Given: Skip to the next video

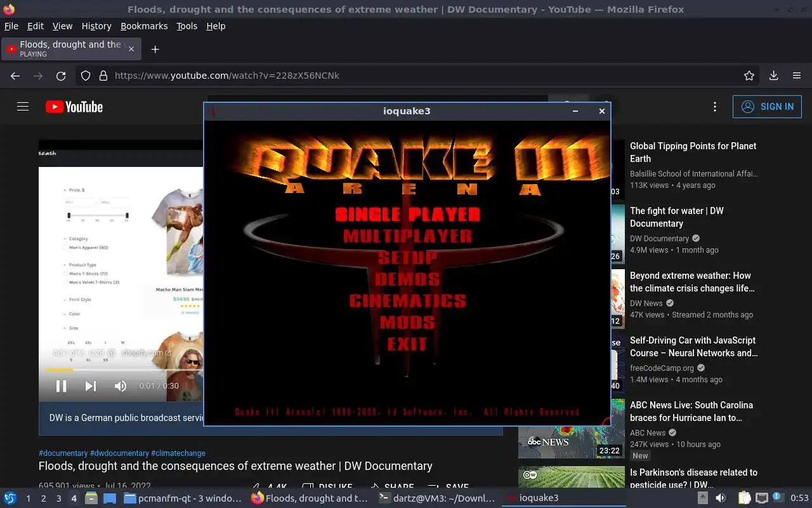Looking at the screenshot, I should coord(91,385).
